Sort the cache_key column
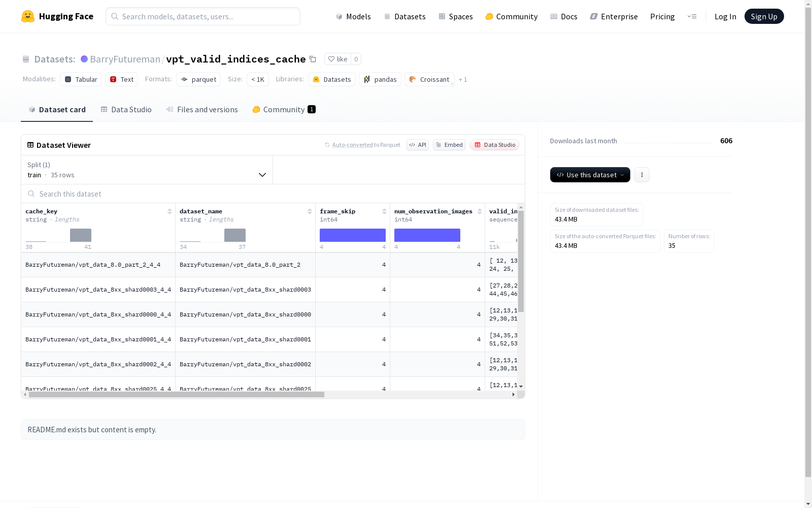The image size is (812, 508). [x=170, y=211]
